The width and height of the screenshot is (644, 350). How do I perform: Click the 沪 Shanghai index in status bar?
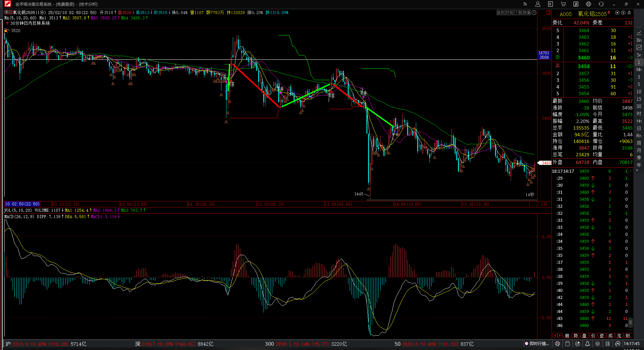pos(46,344)
